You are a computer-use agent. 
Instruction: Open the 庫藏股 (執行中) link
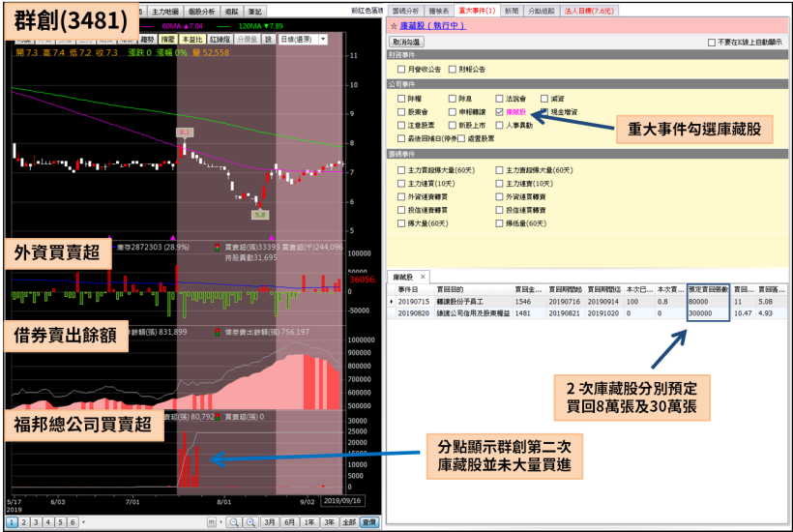point(432,26)
